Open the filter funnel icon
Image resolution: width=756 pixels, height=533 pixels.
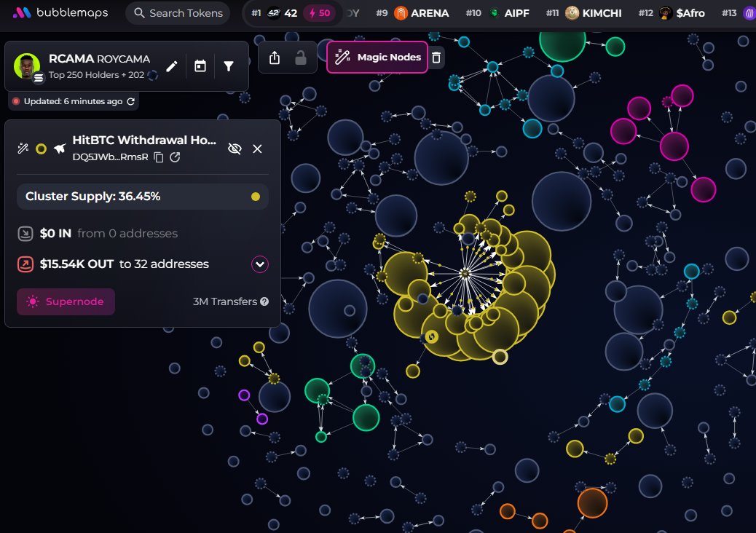tap(229, 66)
